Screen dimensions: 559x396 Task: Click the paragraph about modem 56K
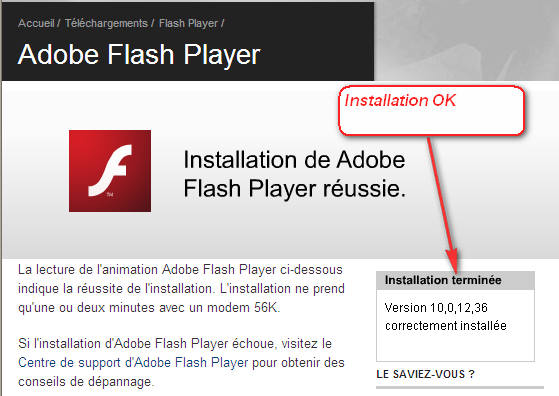(181, 289)
